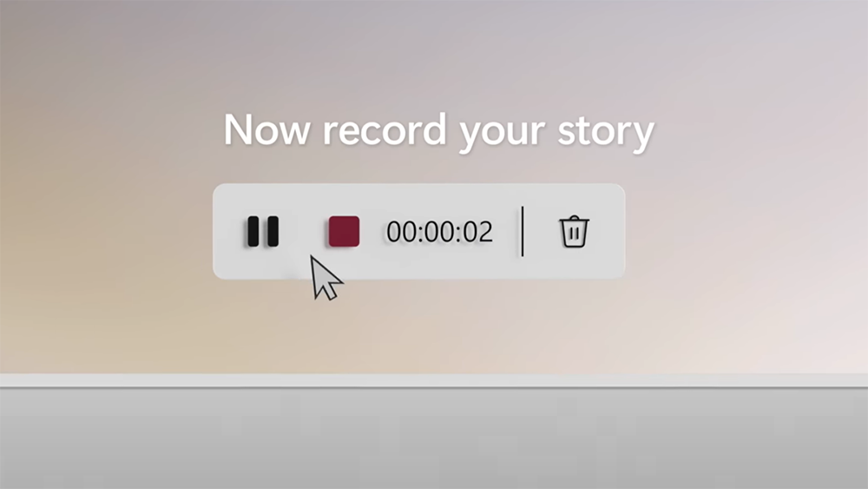Click the word "Now" in the heading
868x489 pixels.
coord(266,130)
